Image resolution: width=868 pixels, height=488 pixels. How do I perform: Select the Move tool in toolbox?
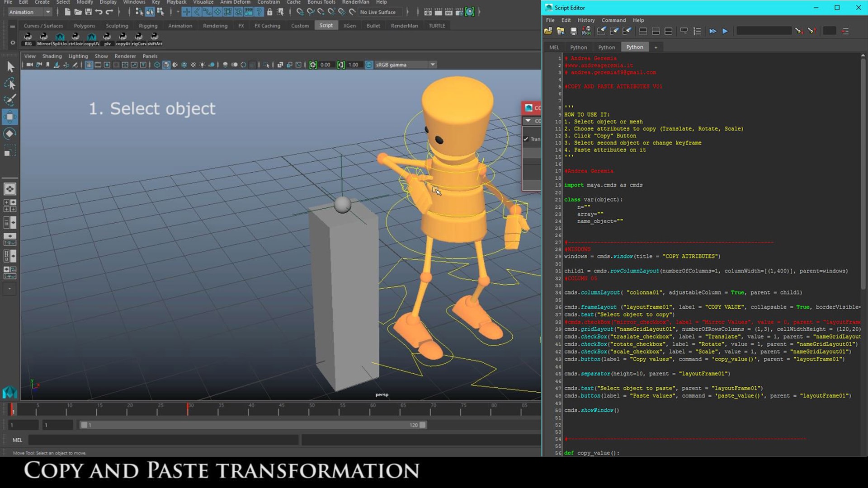[x=10, y=117]
